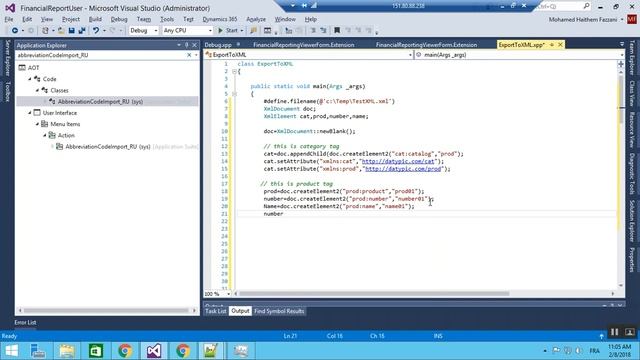Open the Undo history dropdown arrow
Viewport: 640px width, 360px height.
pyautogui.click(x=104, y=31)
